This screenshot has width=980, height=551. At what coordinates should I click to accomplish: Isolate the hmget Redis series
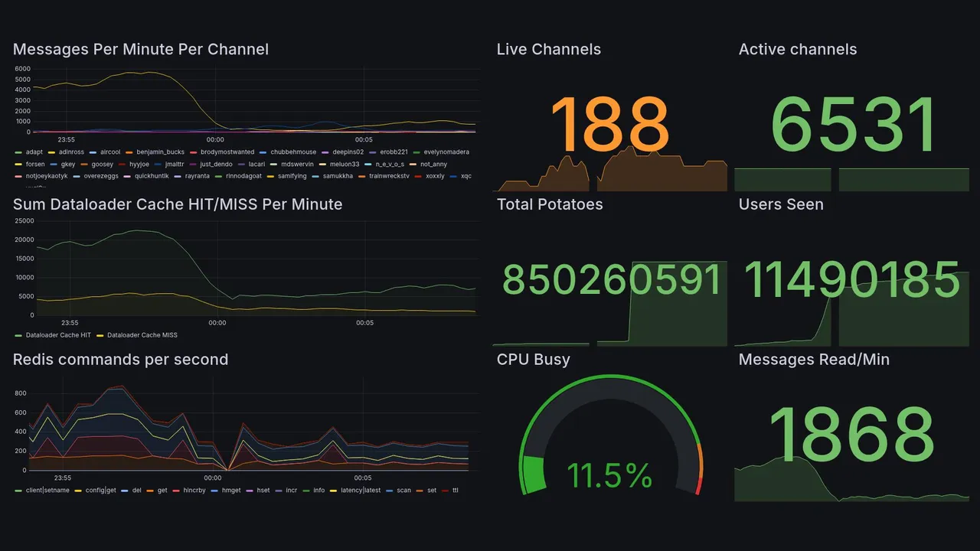(x=226, y=491)
